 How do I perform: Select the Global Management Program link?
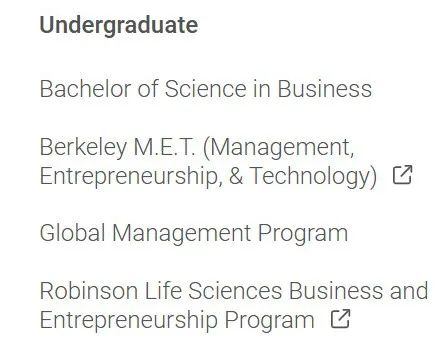[x=194, y=233]
